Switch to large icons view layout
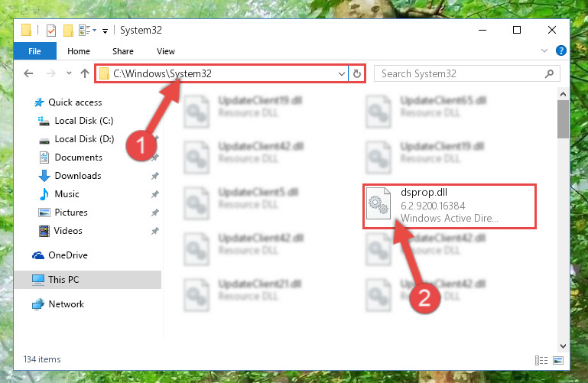The image size is (588, 383). tap(558, 360)
